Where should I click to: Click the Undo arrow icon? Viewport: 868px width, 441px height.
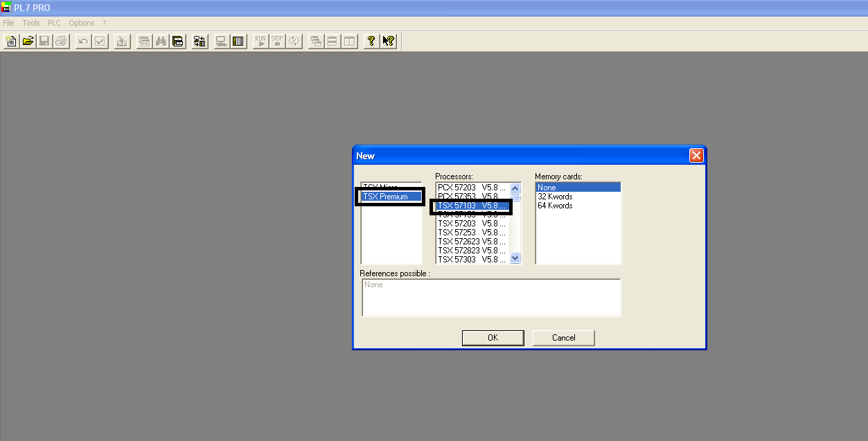point(83,41)
